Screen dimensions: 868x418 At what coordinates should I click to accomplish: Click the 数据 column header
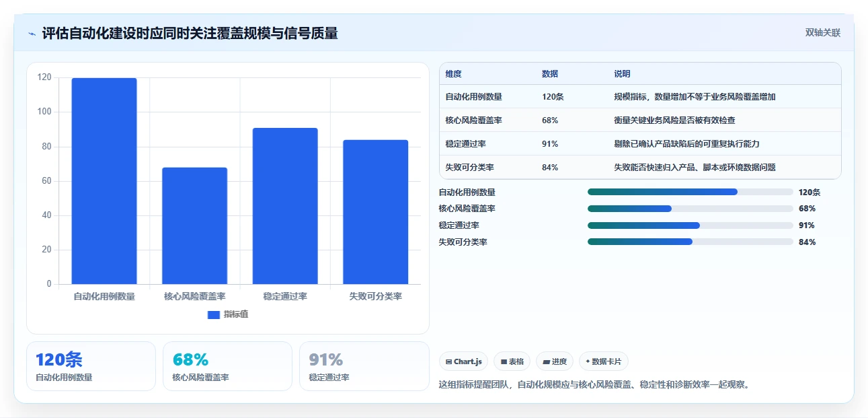(x=550, y=74)
